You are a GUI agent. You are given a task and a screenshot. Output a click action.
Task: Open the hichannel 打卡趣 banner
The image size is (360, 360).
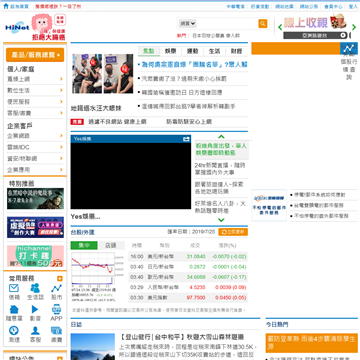coord(35,256)
